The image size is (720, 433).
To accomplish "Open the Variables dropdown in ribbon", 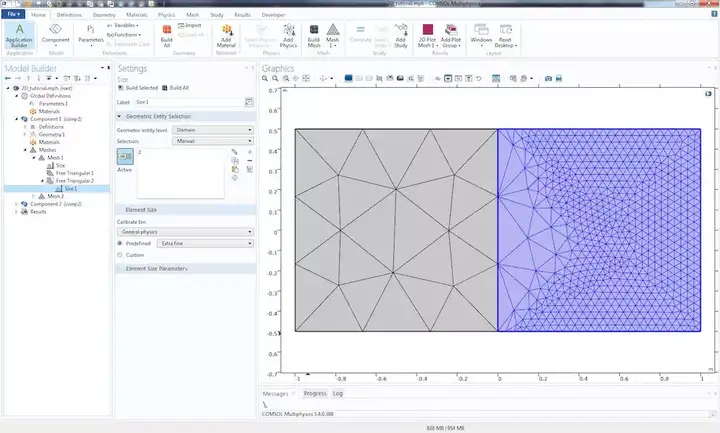I will click(x=123, y=25).
